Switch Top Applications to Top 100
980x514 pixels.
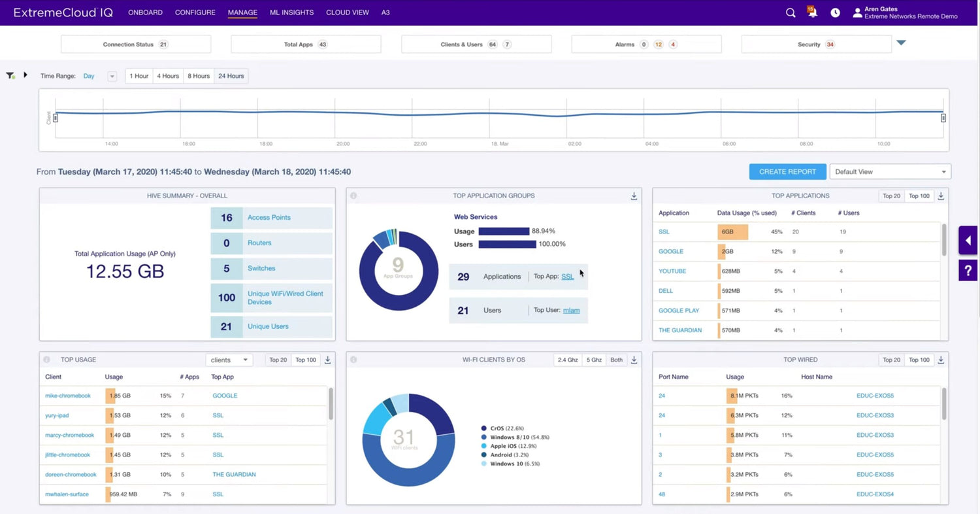tap(919, 196)
